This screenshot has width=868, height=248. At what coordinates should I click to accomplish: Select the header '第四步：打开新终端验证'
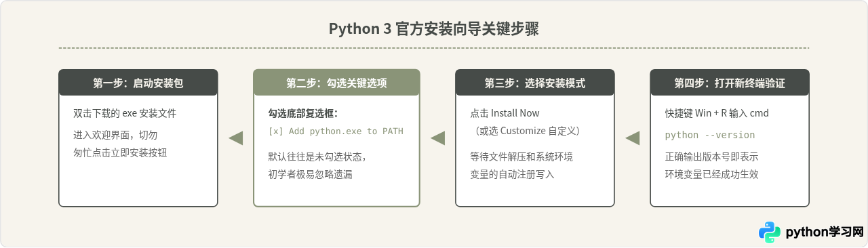coord(730,83)
